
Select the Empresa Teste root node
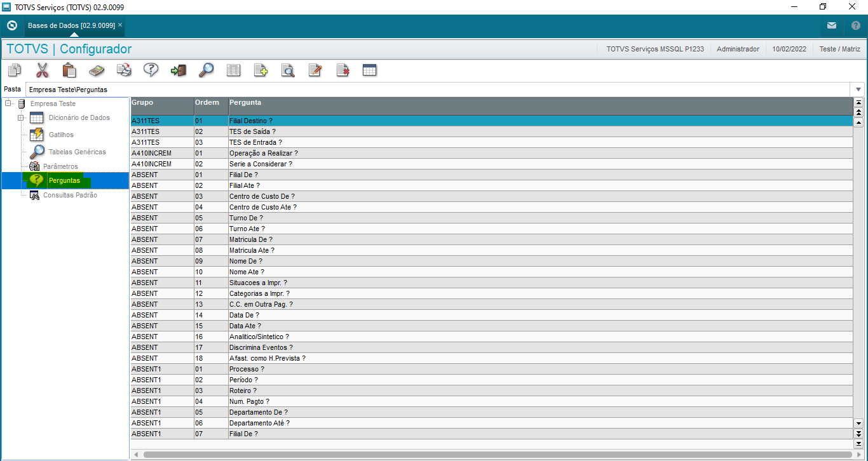(x=53, y=104)
